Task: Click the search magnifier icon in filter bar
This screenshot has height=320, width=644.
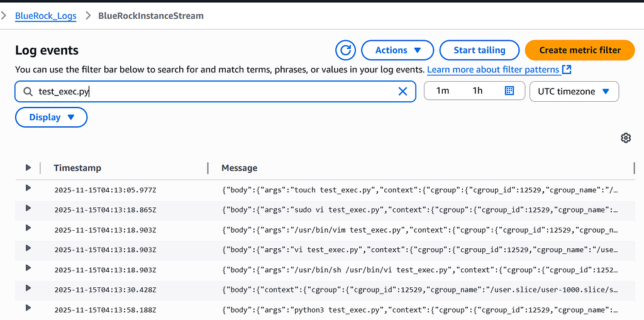Action: tap(28, 92)
